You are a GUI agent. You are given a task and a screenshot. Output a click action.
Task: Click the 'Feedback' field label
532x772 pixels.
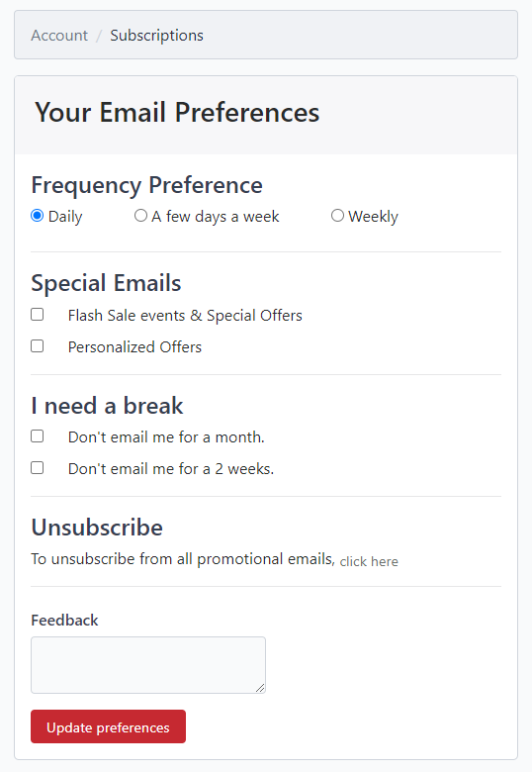tap(64, 621)
